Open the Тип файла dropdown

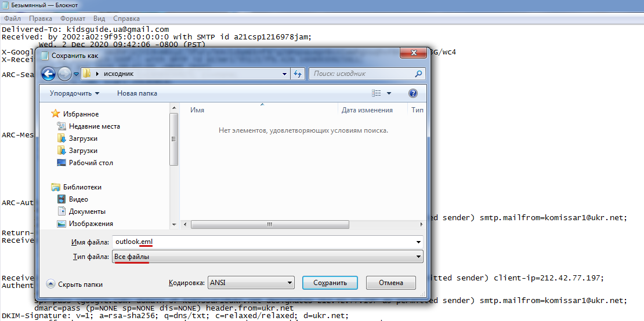(x=267, y=257)
